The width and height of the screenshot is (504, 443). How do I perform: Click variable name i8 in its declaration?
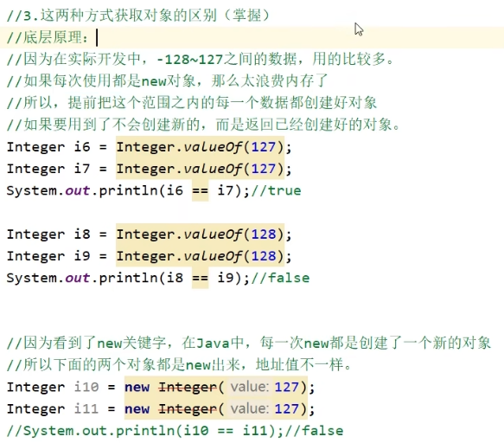click(x=82, y=234)
